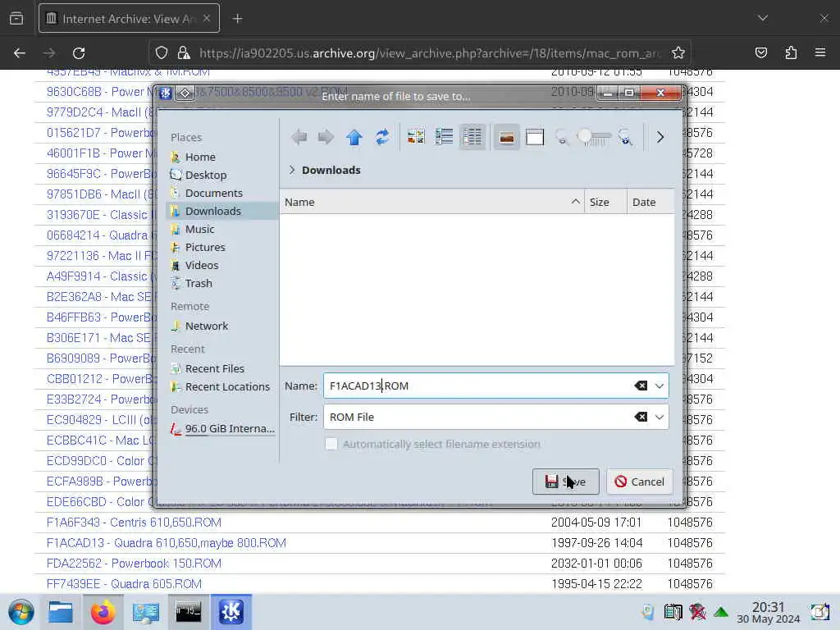Save page to Pocket
The width and height of the screenshot is (840, 630).
(761, 53)
